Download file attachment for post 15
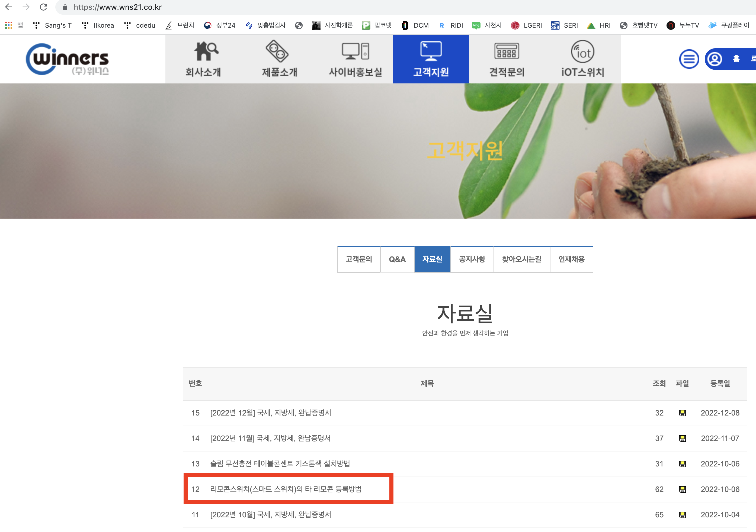The width and height of the screenshot is (756, 532). click(x=682, y=413)
